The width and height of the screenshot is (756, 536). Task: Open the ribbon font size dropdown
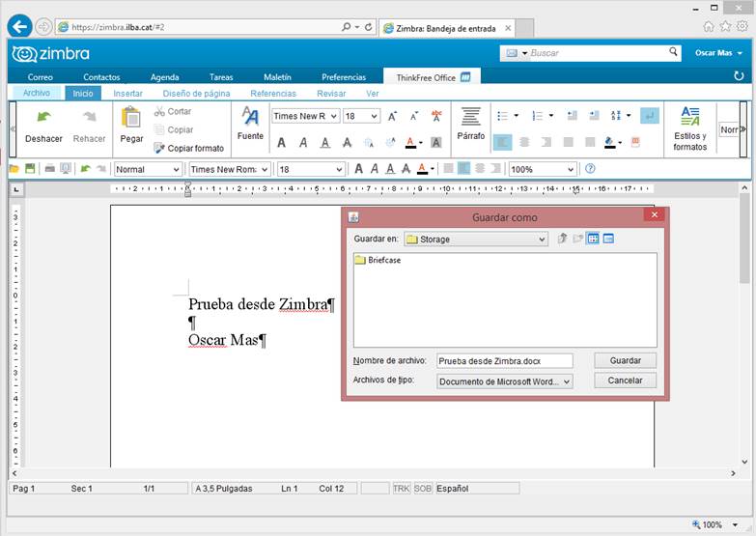375,116
